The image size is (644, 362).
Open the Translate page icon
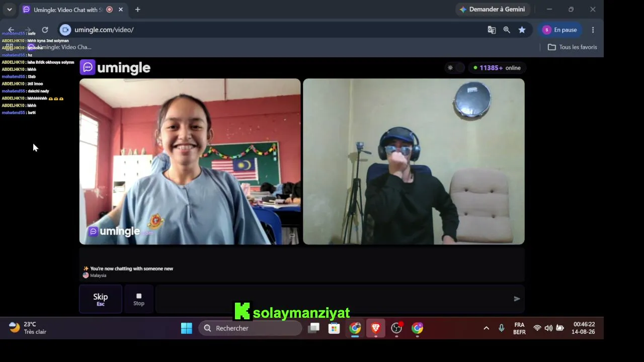[x=492, y=30]
